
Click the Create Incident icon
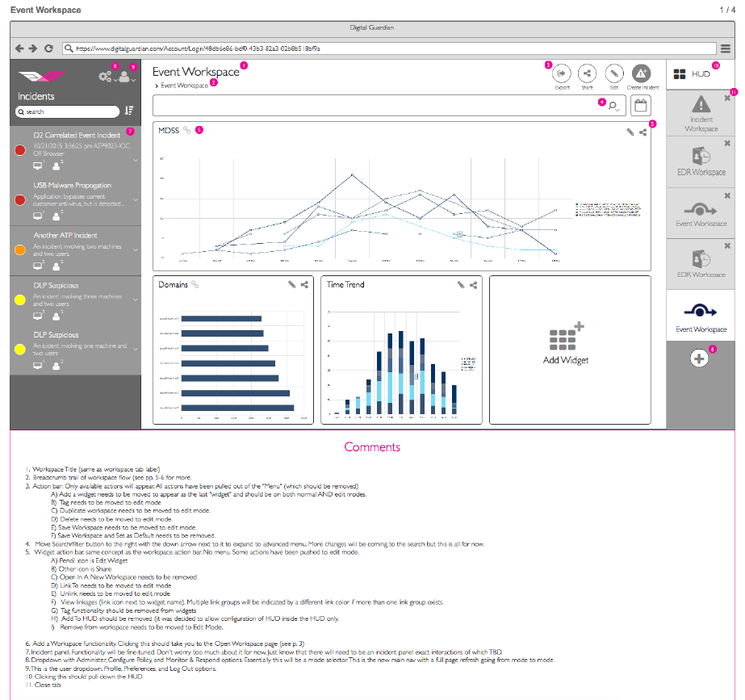click(642, 73)
